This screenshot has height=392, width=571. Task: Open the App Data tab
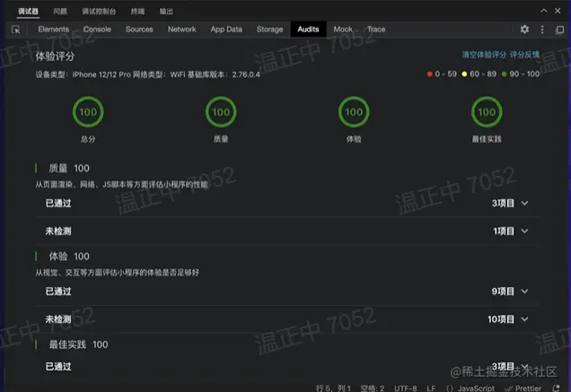226,29
